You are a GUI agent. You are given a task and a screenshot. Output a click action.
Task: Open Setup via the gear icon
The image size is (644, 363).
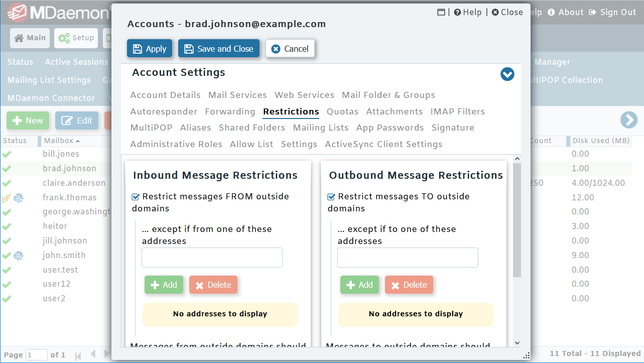point(64,37)
